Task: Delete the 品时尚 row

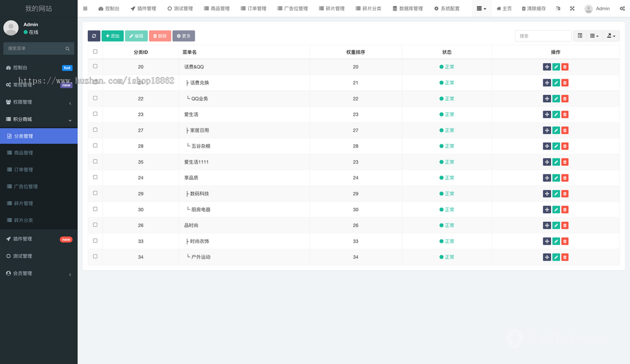Action: click(565, 226)
